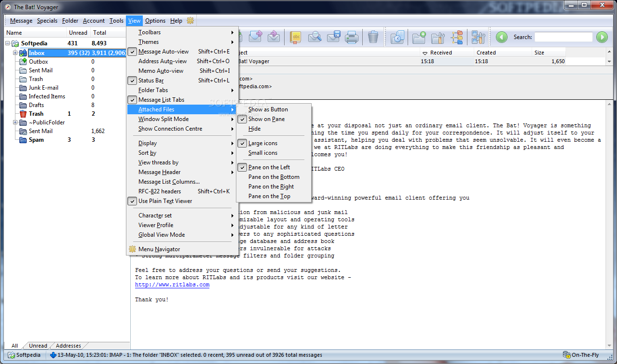
Task: Click the find message magnifier toolbar icon
Action: 315,37
